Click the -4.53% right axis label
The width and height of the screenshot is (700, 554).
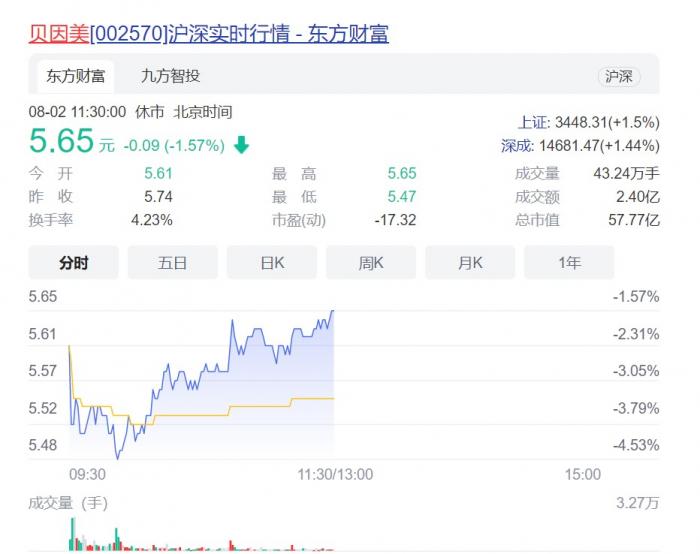tap(636, 445)
